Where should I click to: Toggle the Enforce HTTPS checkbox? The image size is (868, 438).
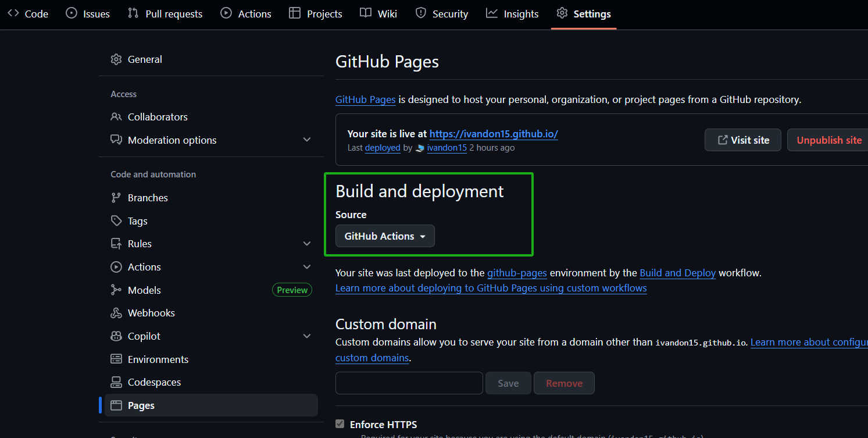coord(340,424)
